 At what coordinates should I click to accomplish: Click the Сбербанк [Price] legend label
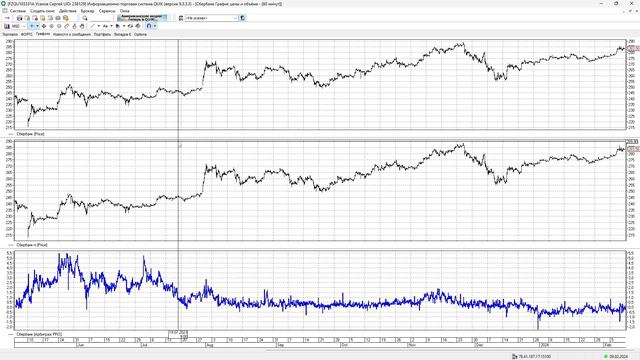tap(30, 134)
